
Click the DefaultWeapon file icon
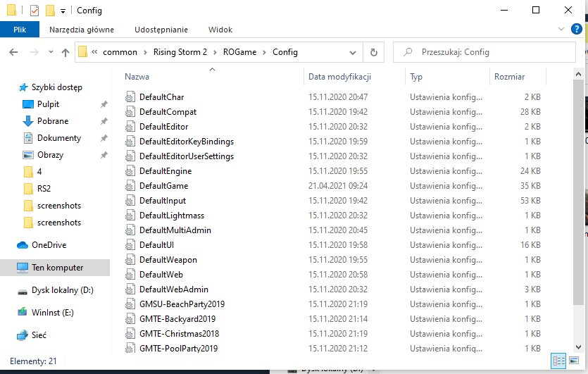130,260
